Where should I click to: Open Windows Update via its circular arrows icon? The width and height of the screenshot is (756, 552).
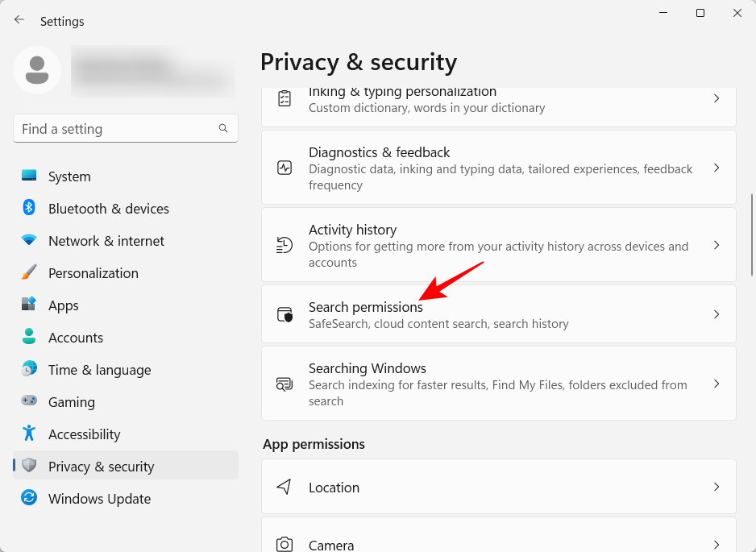click(x=27, y=499)
